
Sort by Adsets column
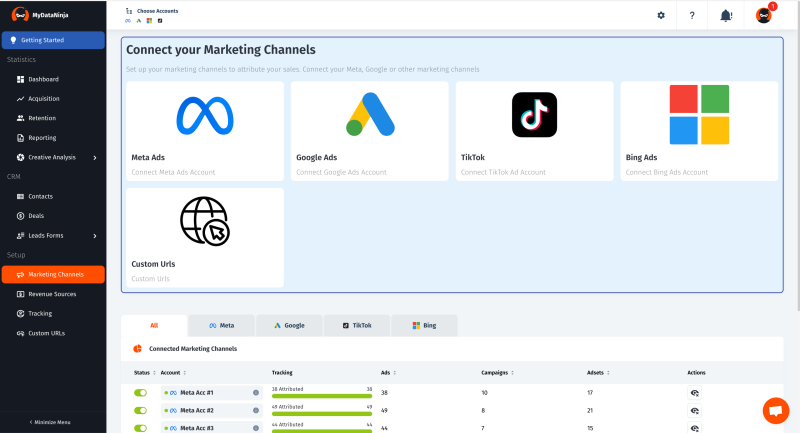tap(598, 373)
